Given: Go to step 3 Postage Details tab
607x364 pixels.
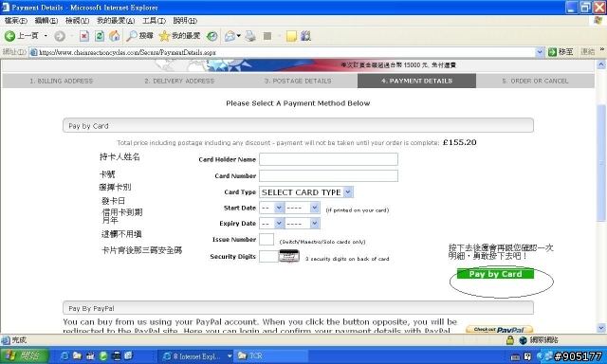Looking at the screenshot, I should click(298, 81).
